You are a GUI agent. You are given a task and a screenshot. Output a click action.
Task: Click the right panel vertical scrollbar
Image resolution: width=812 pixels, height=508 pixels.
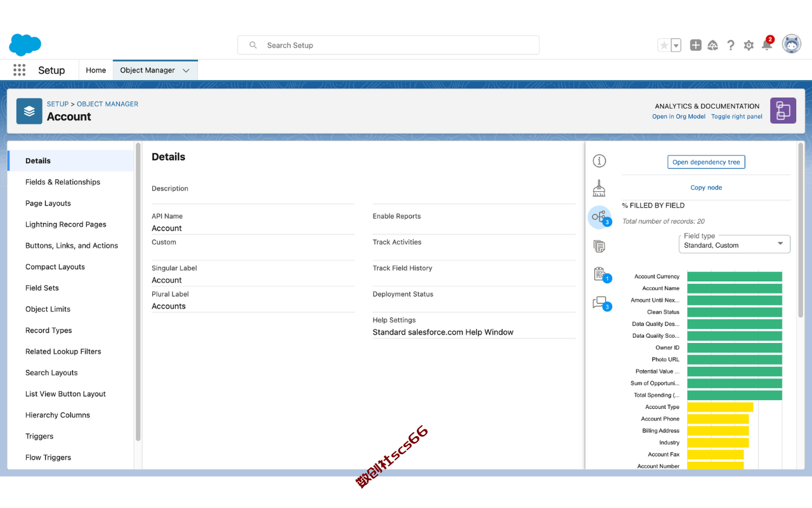click(x=801, y=230)
